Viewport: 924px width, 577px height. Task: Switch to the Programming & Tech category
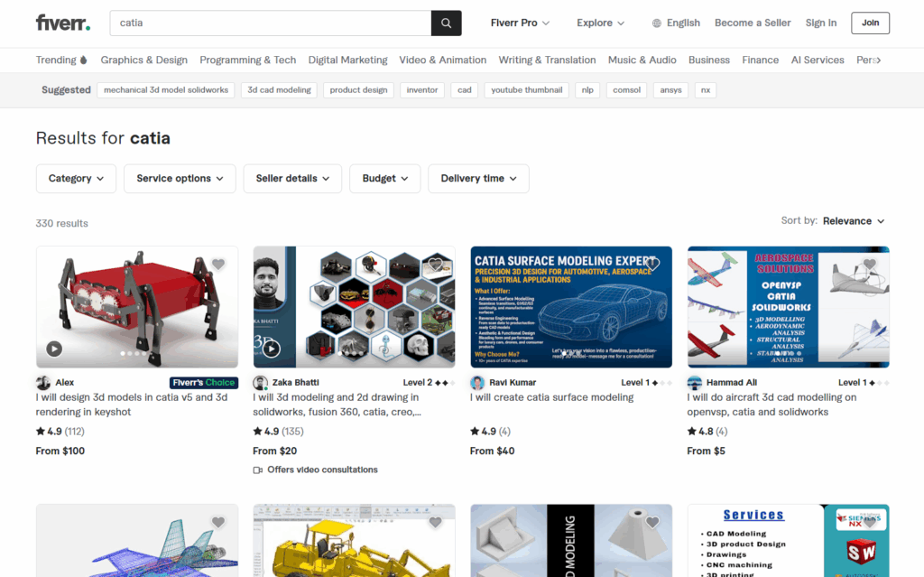(247, 60)
